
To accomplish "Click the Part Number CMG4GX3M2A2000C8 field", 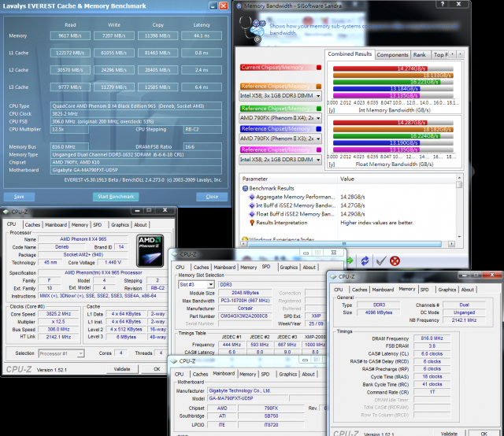I will 245,316.
